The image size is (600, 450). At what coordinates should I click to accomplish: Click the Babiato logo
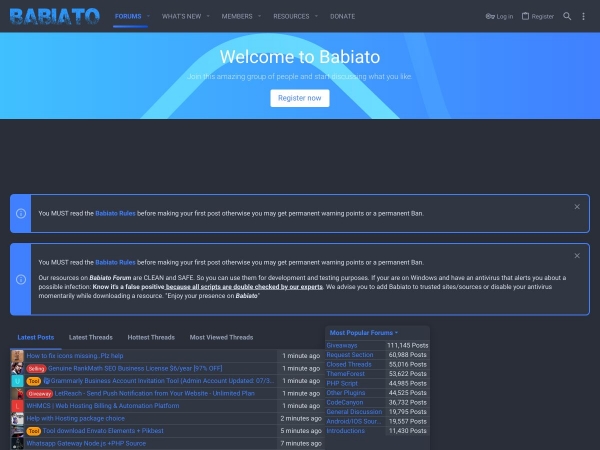pyautogui.click(x=55, y=16)
